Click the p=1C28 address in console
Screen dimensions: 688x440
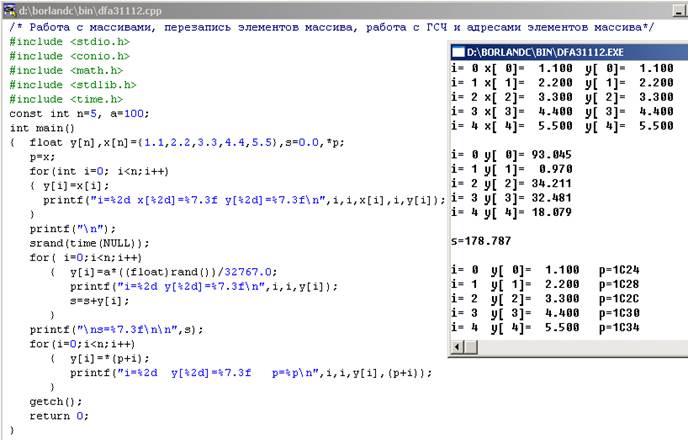tap(619, 284)
